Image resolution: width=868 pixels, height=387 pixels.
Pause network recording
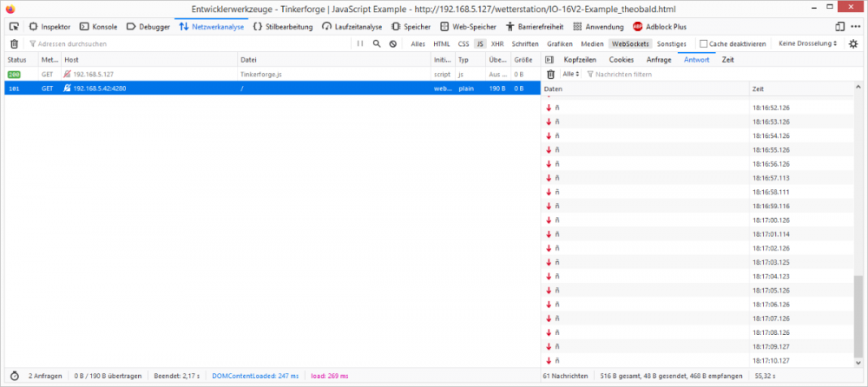tap(360, 43)
